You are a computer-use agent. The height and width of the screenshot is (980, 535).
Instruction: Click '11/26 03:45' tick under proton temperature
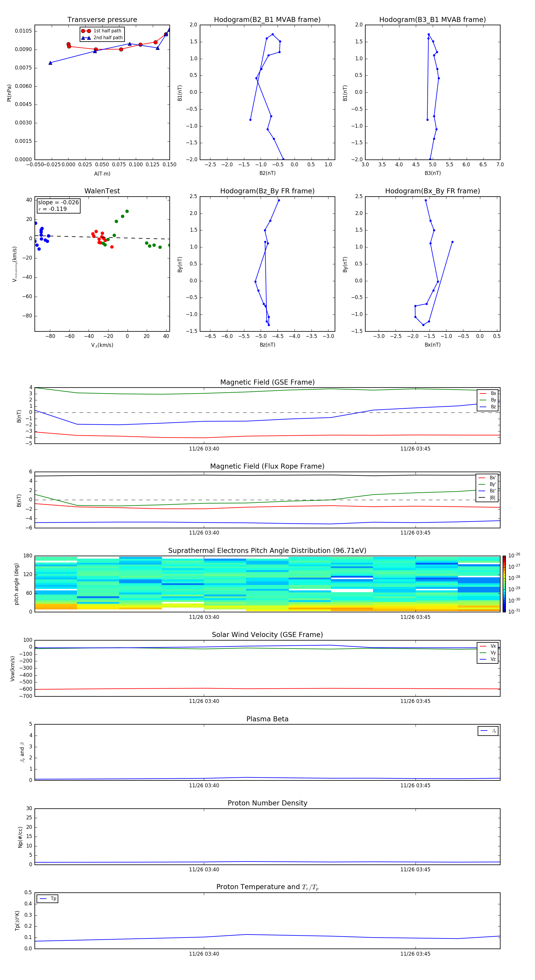click(x=416, y=954)
